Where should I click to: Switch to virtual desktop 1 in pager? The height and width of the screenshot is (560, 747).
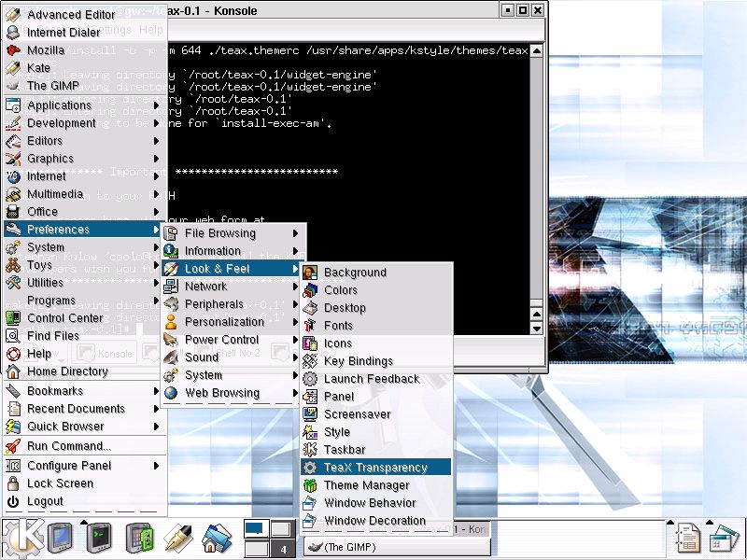[x=255, y=528]
